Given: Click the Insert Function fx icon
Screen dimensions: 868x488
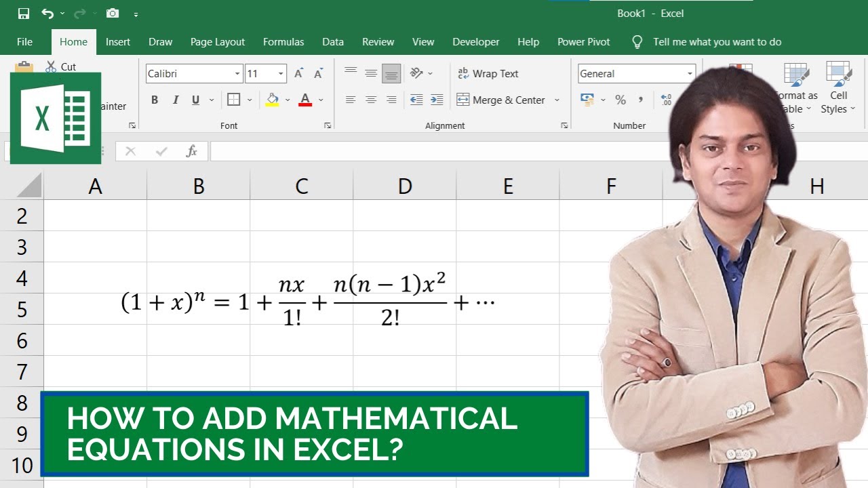Looking at the screenshot, I should (x=192, y=151).
